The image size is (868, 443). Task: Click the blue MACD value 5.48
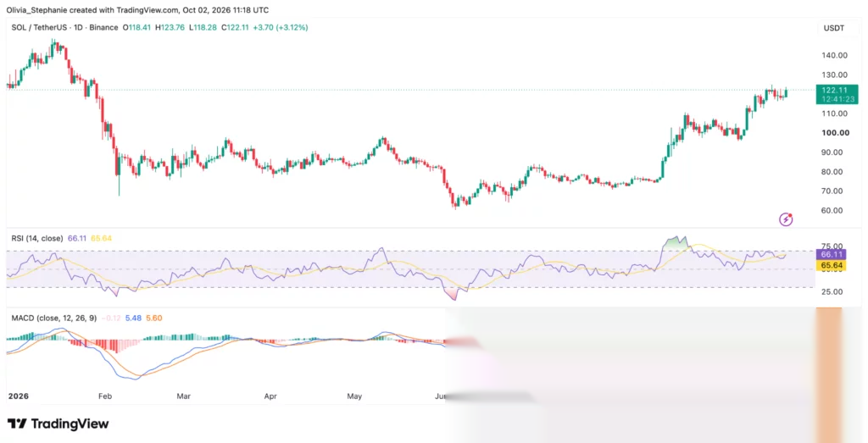135,318
